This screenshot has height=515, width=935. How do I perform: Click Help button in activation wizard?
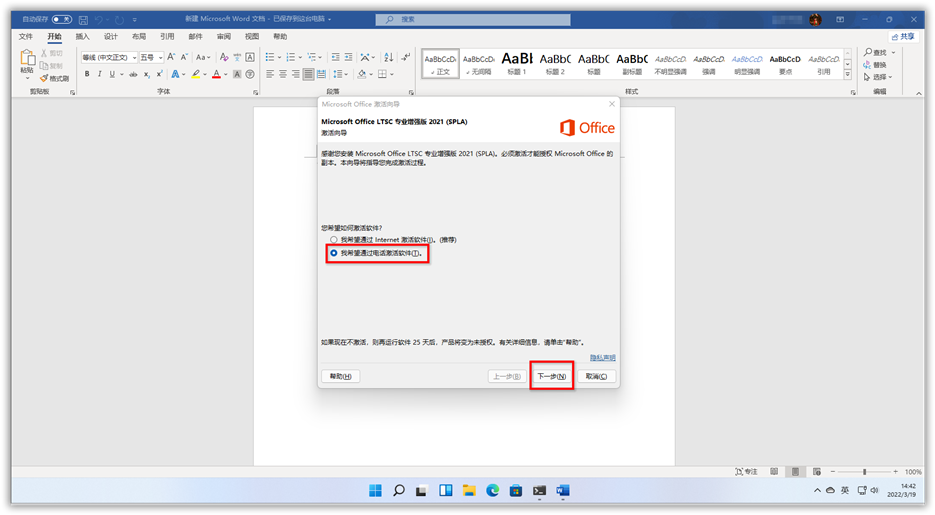coord(340,376)
